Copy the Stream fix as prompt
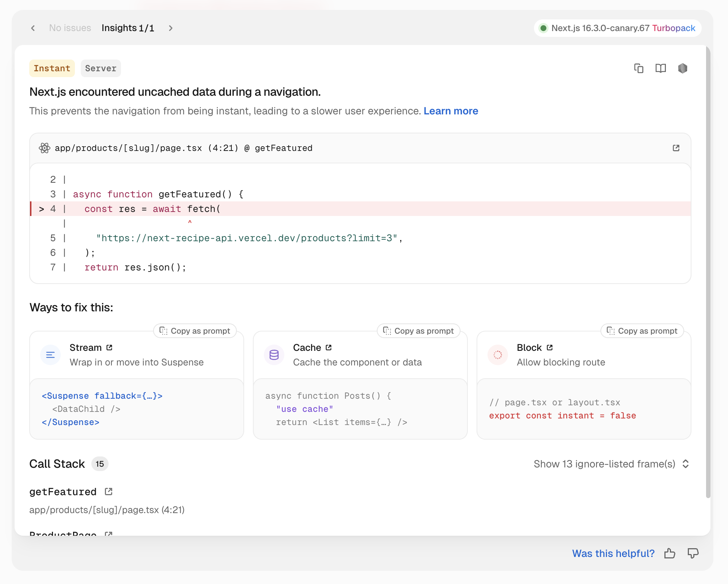The height and width of the screenshot is (584, 728). click(x=195, y=331)
